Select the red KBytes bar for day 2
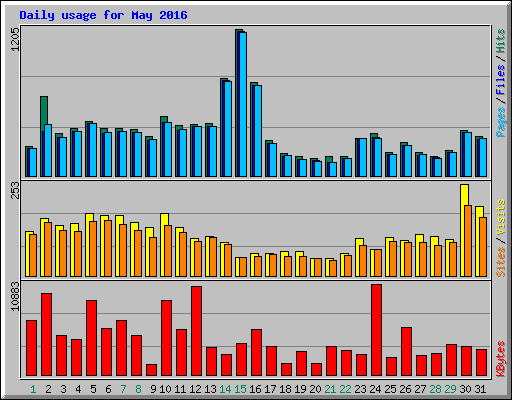Screen dimensions: 512x400 [47, 335]
